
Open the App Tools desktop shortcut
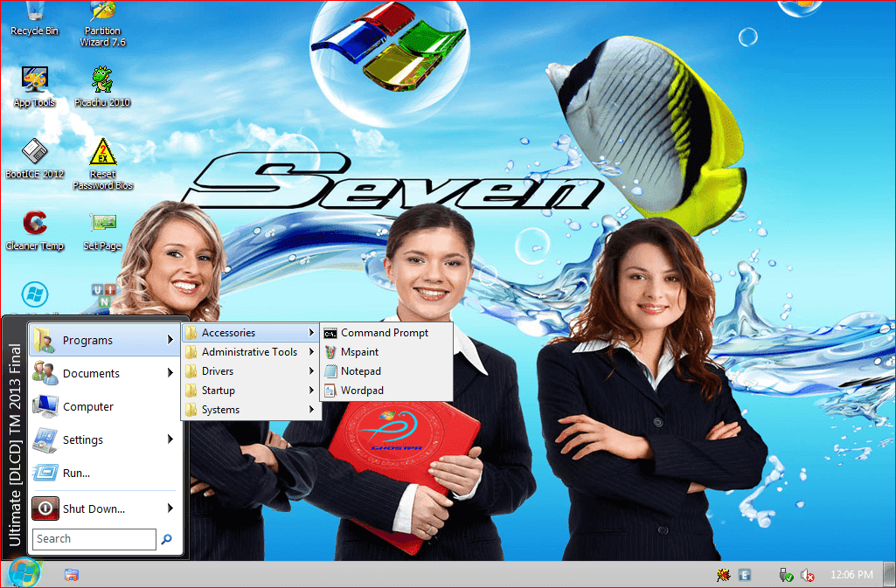(35, 87)
